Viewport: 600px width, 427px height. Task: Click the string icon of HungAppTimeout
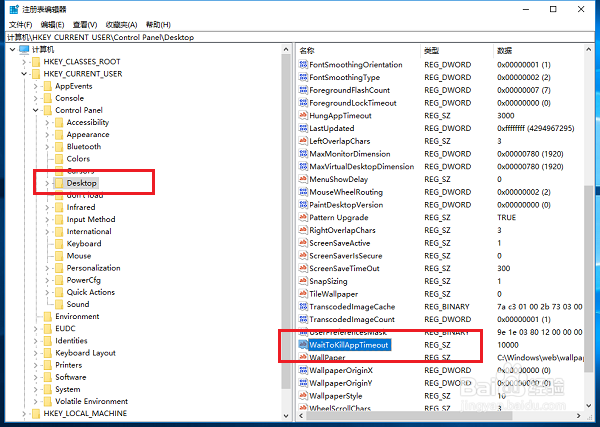pos(303,116)
